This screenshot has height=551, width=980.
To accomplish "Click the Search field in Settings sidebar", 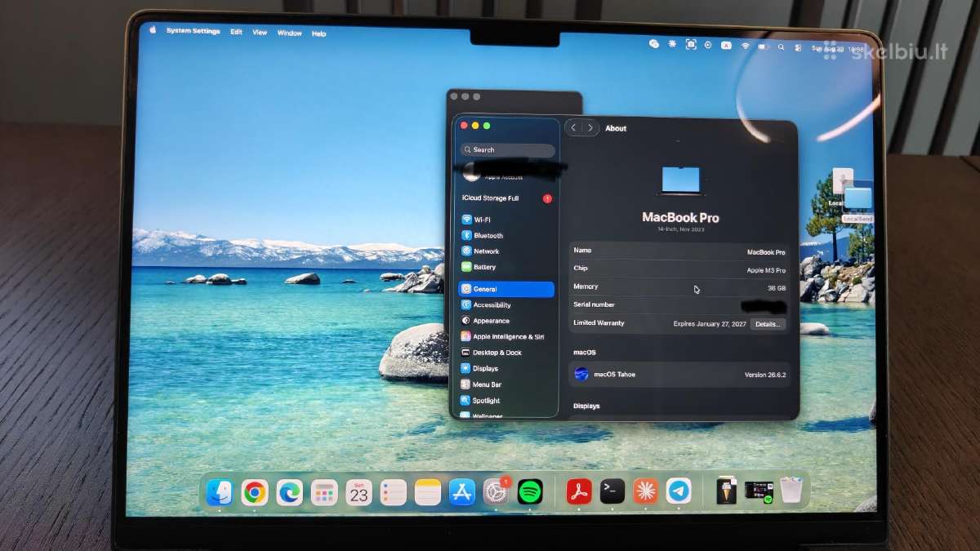I will pyautogui.click(x=507, y=150).
